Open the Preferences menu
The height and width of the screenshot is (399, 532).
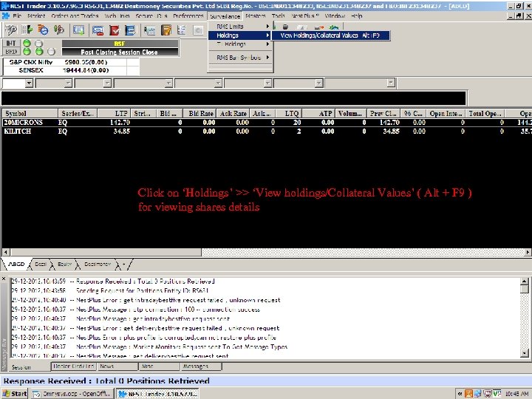coord(188,16)
